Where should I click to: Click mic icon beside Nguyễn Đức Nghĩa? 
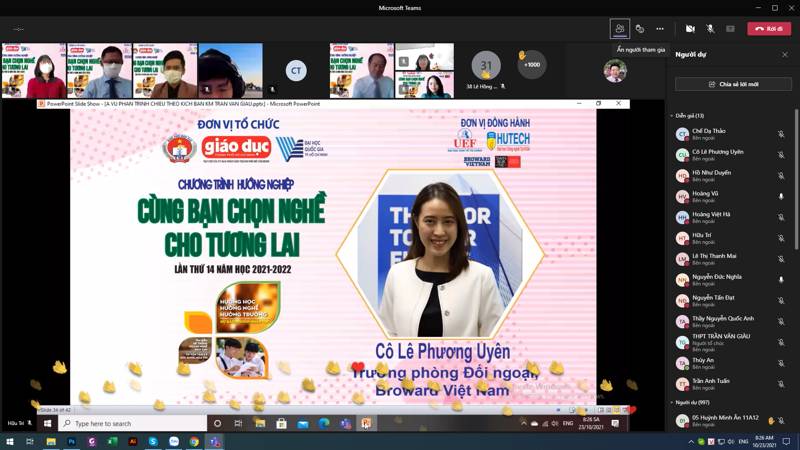pos(781,279)
